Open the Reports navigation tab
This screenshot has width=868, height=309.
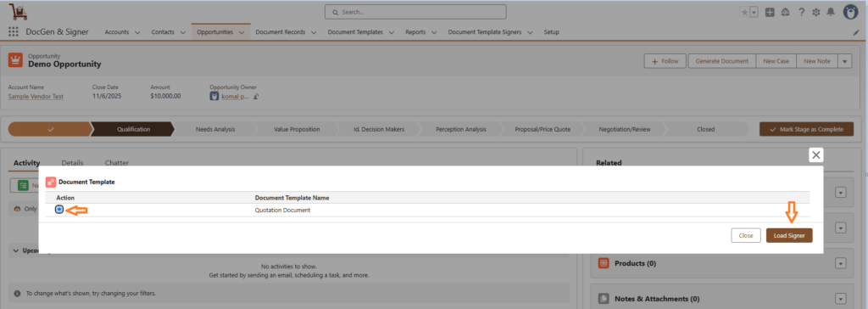point(415,32)
